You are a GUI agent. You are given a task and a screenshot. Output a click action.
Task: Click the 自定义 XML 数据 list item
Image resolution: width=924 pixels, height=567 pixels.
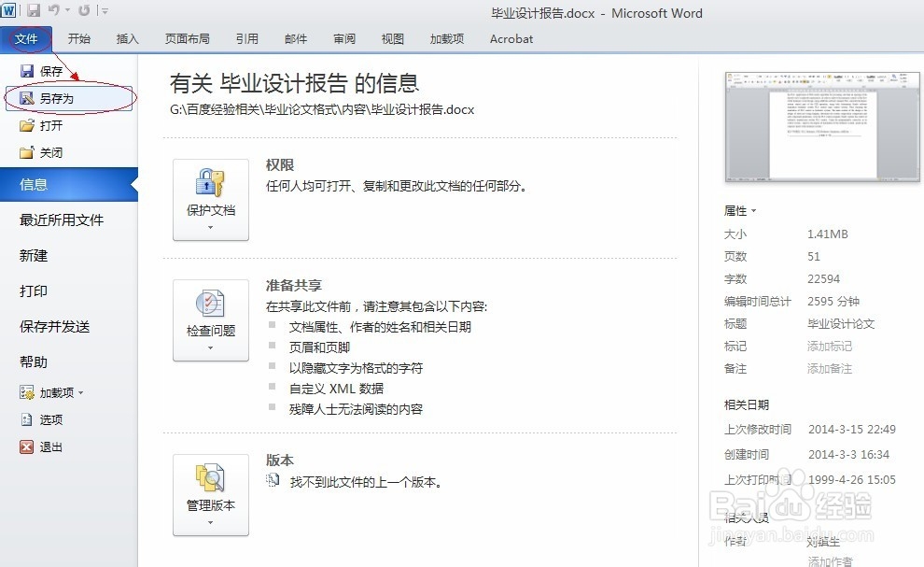pos(337,389)
